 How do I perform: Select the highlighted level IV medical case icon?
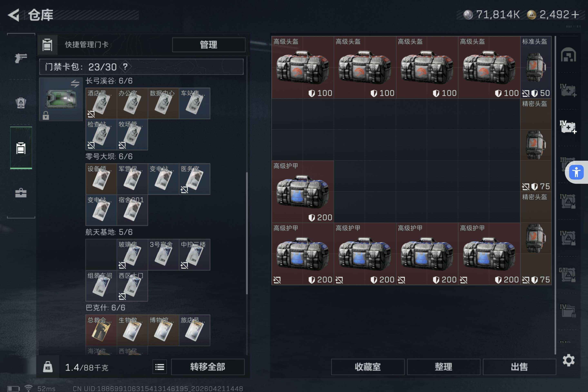coord(568,127)
